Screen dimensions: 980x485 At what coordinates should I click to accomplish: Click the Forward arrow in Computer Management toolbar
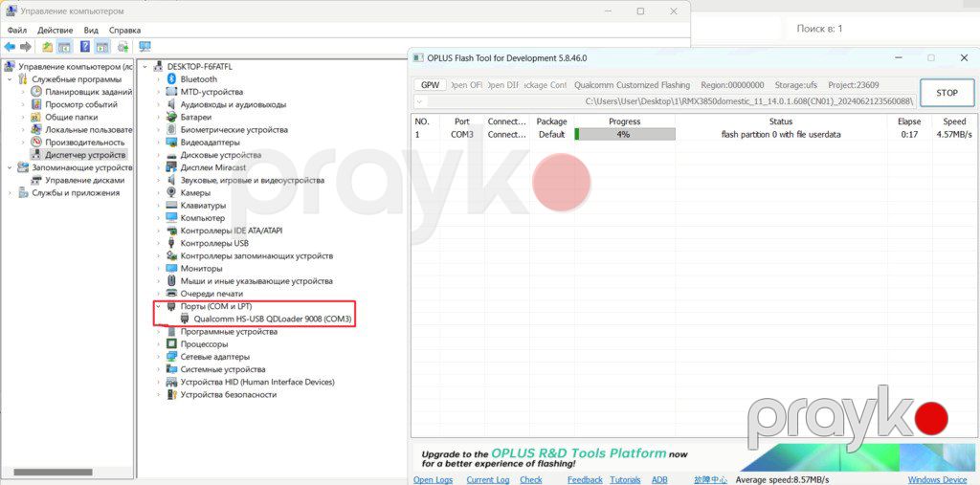tap(26, 47)
